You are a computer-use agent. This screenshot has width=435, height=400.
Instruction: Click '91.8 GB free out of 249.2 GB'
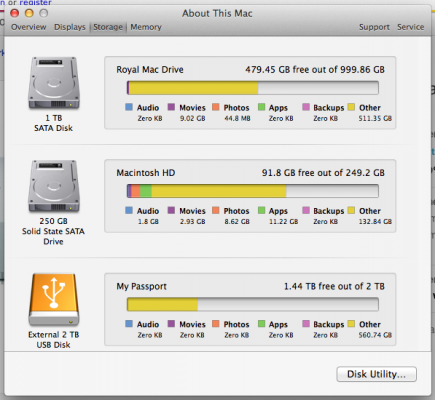pos(323,173)
